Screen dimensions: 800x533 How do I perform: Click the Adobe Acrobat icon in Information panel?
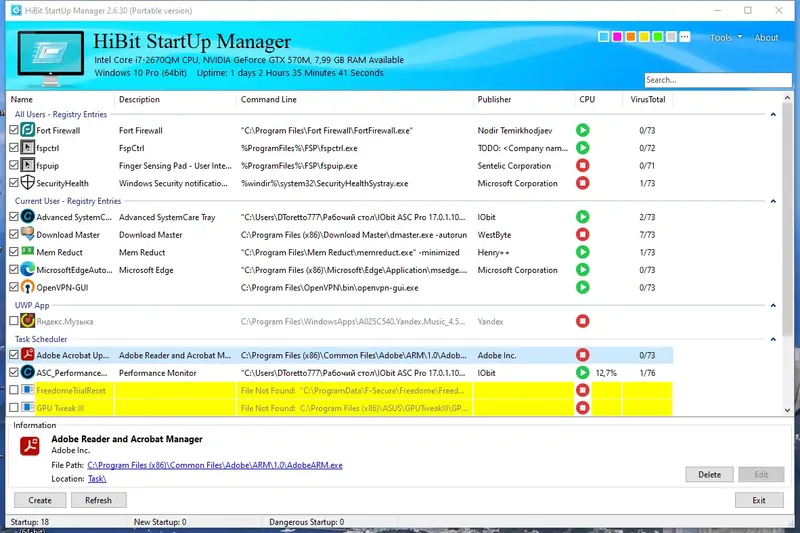(x=30, y=445)
